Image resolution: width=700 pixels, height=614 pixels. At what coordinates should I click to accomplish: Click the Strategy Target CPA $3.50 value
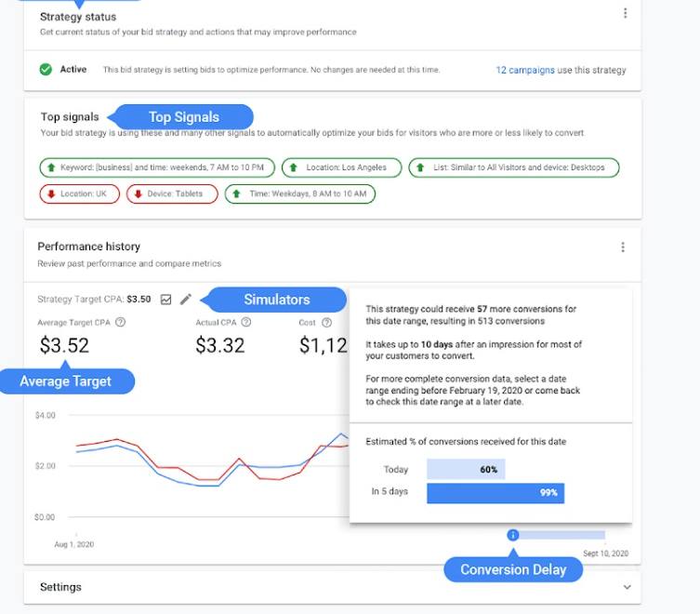139,300
